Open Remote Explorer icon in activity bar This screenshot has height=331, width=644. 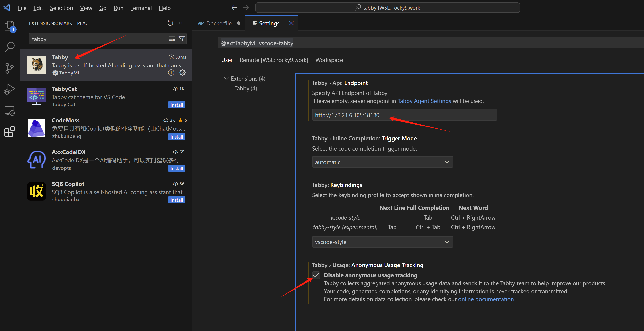[10, 111]
